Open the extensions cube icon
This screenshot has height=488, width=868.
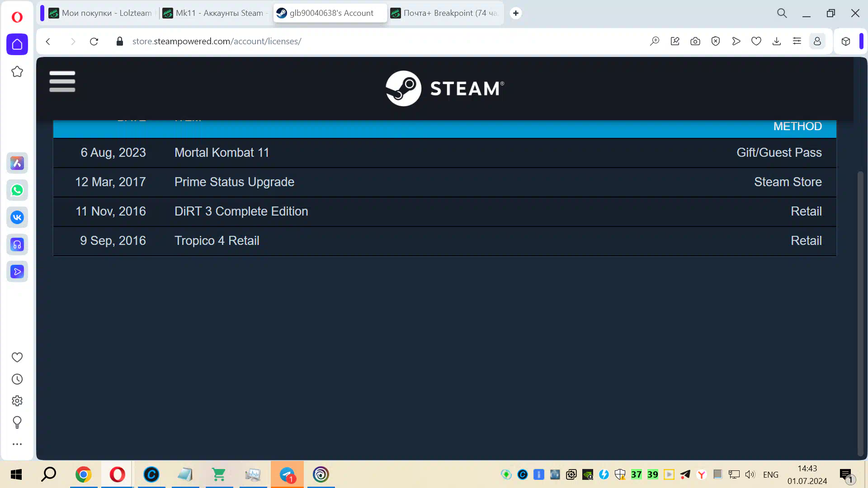(846, 42)
